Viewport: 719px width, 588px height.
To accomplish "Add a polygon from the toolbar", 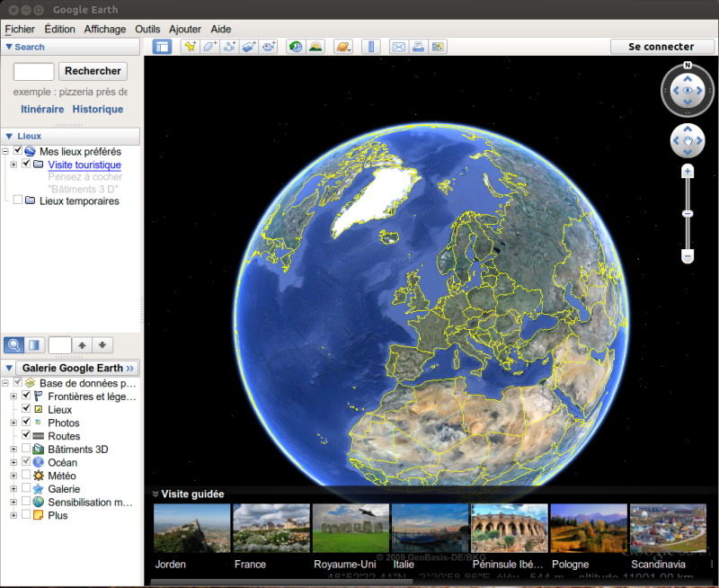I will click(209, 47).
